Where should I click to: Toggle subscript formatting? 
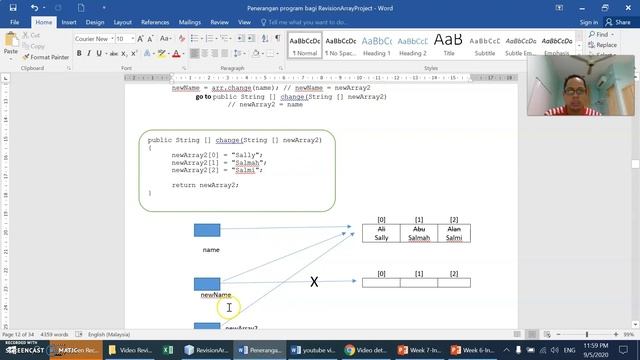tap(124, 53)
